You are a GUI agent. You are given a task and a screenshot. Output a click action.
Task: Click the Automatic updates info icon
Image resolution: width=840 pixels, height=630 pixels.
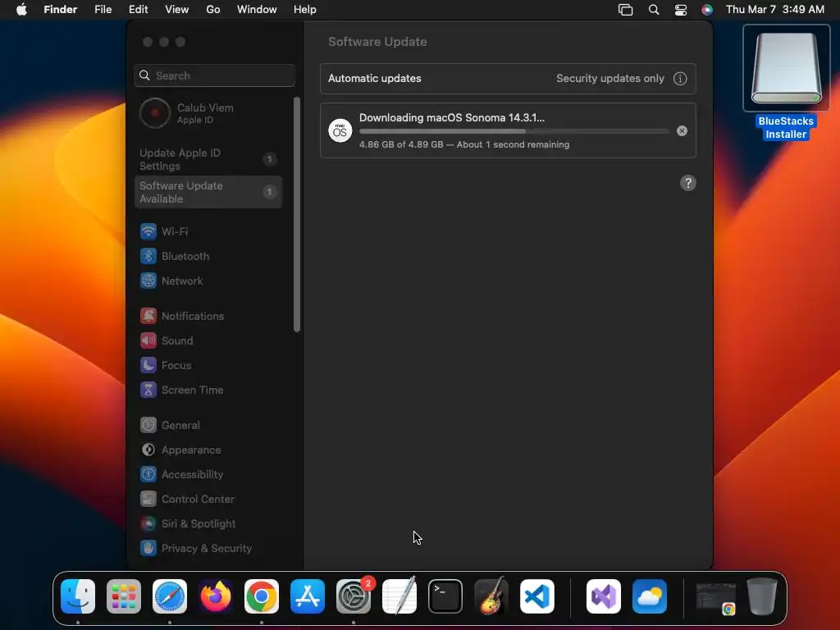tap(680, 79)
